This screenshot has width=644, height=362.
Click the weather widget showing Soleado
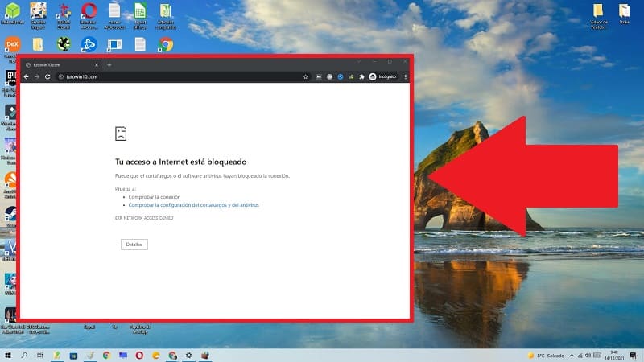click(546, 356)
